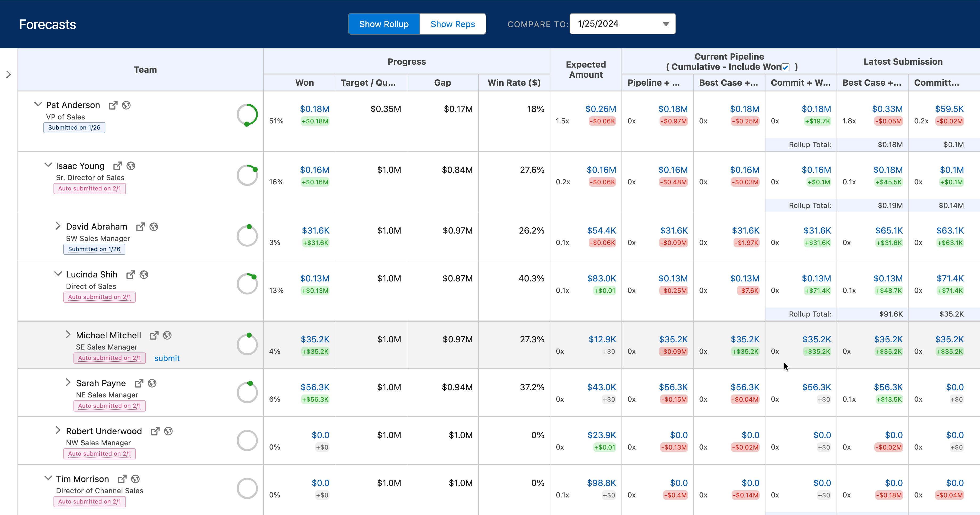
Task: Open David Abraham's external link icon
Action: (140, 227)
